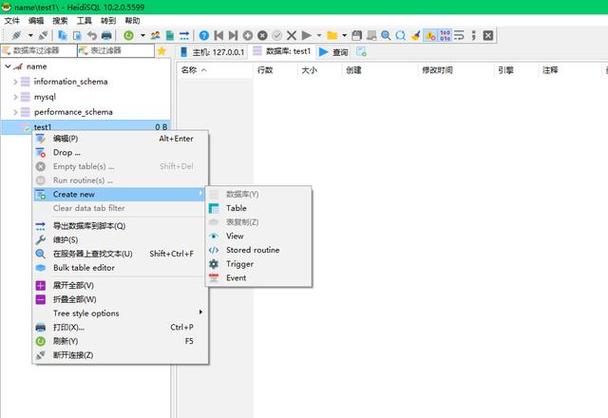Click the favorites star next to table filter
The width and height of the screenshot is (608, 418).
[162, 51]
